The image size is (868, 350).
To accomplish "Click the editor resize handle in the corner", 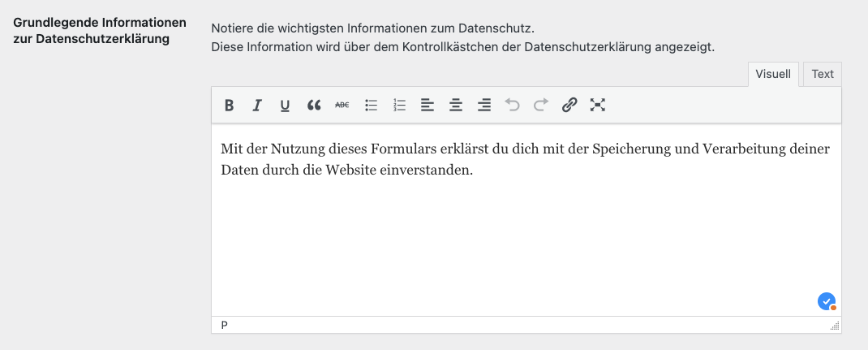I will (x=835, y=326).
